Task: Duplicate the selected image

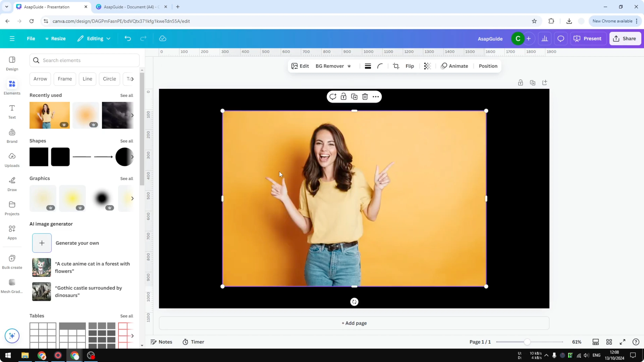Action: click(354, 96)
